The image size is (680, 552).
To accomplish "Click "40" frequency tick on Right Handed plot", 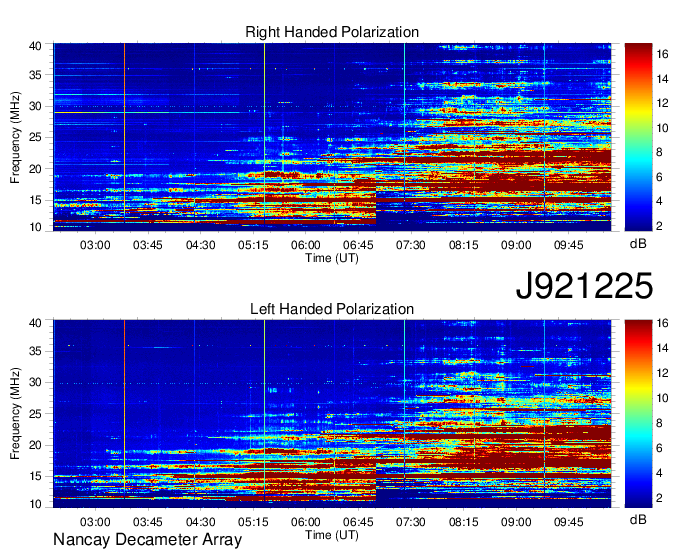I will pos(35,46).
